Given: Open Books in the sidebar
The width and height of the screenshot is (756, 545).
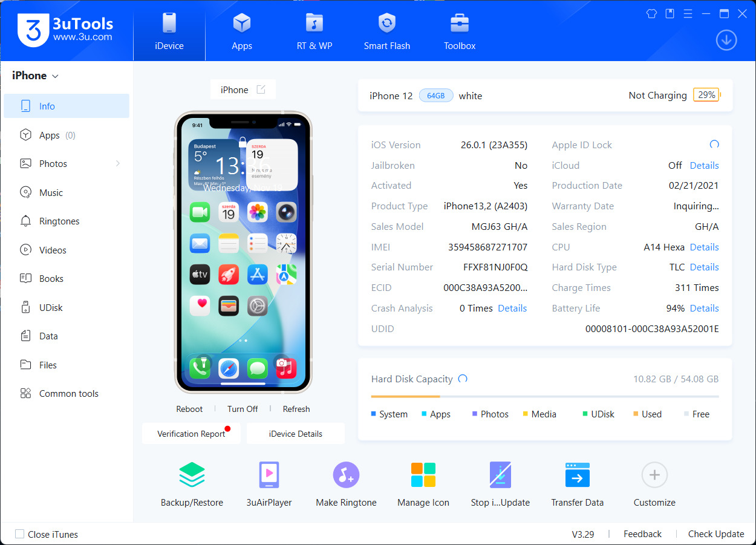Looking at the screenshot, I should coord(67,278).
